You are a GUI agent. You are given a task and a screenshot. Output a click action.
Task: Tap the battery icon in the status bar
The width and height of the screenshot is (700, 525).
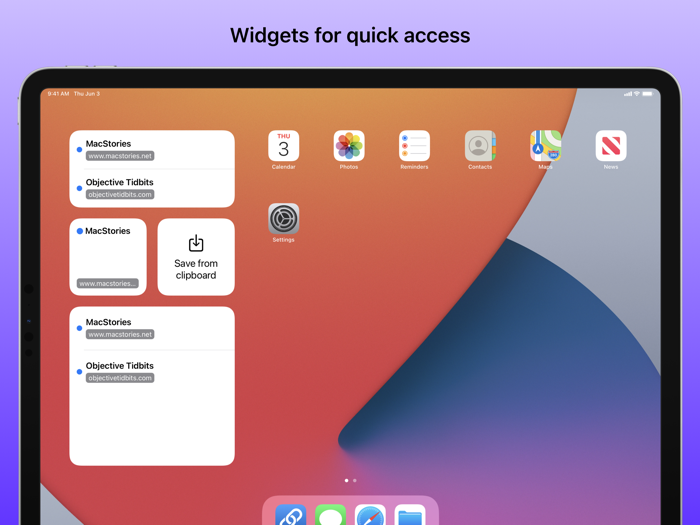[648, 94]
